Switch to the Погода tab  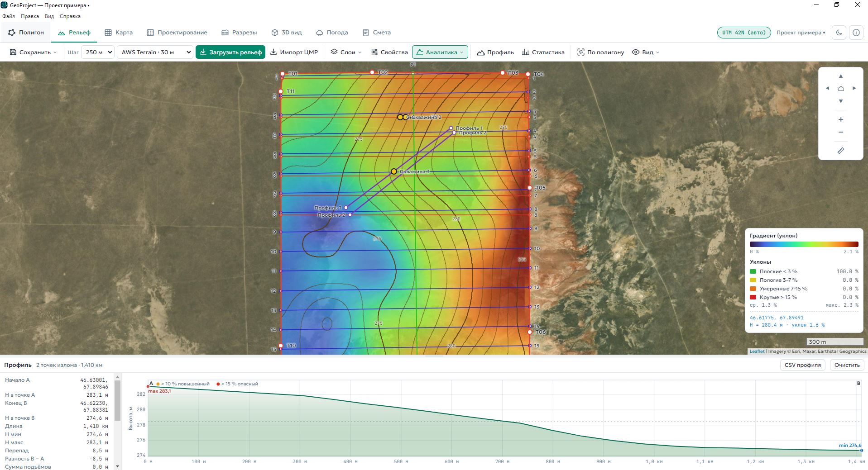click(x=332, y=33)
